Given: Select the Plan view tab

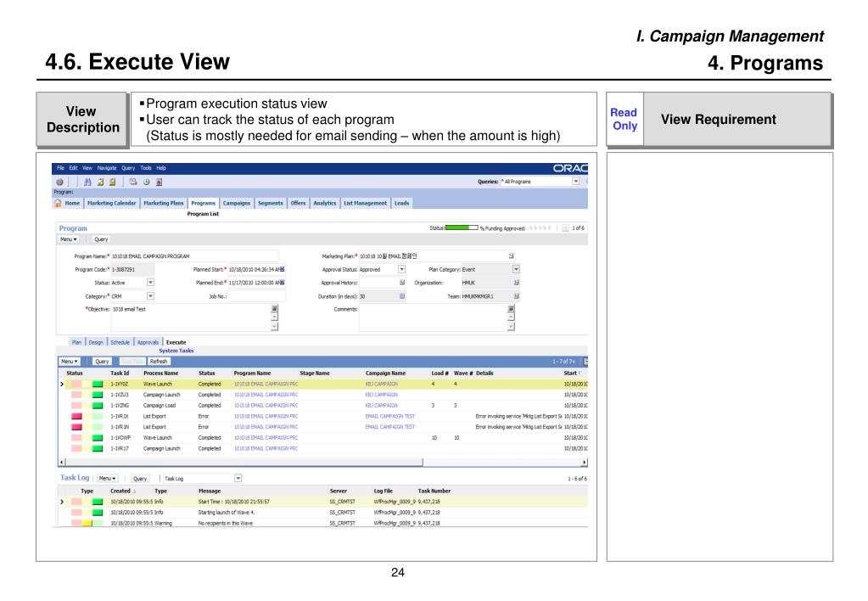Looking at the screenshot, I should [x=76, y=342].
